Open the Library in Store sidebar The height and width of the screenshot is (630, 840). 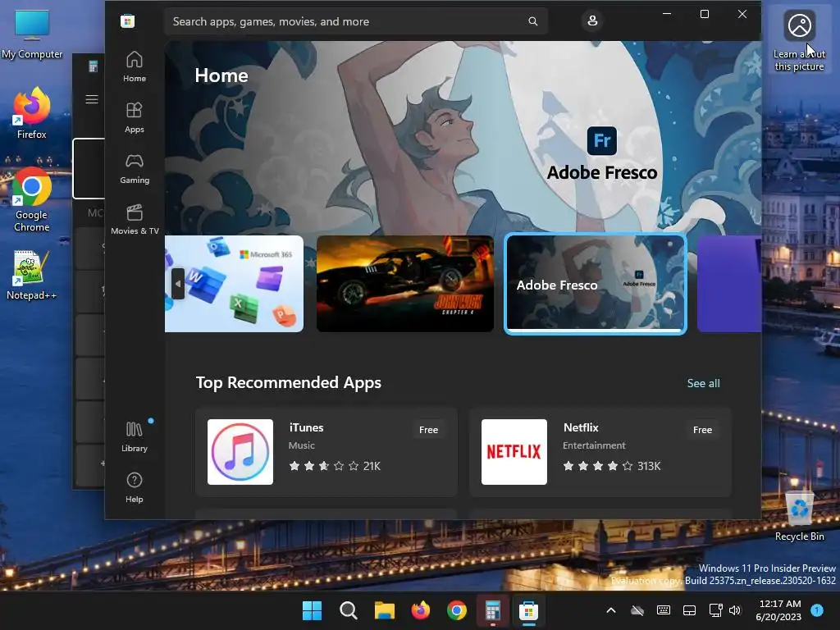pos(134,436)
